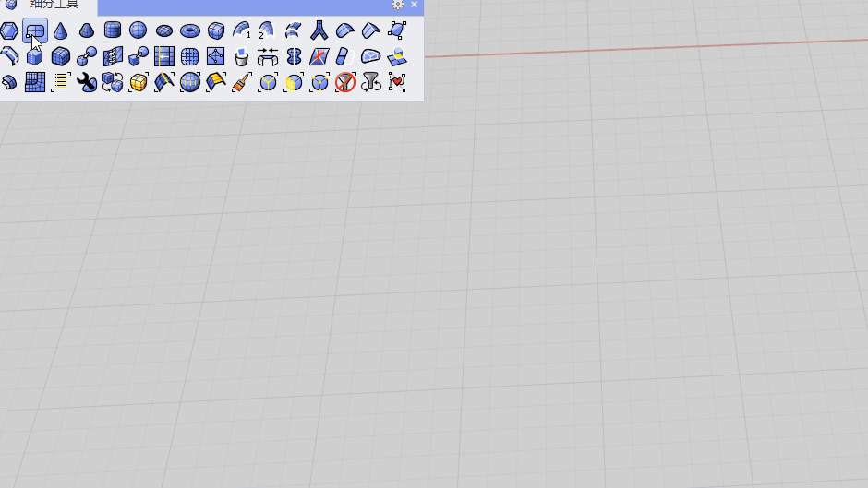
Task: Create a SubD truncated cone
Action: click(x=87, y=30)
